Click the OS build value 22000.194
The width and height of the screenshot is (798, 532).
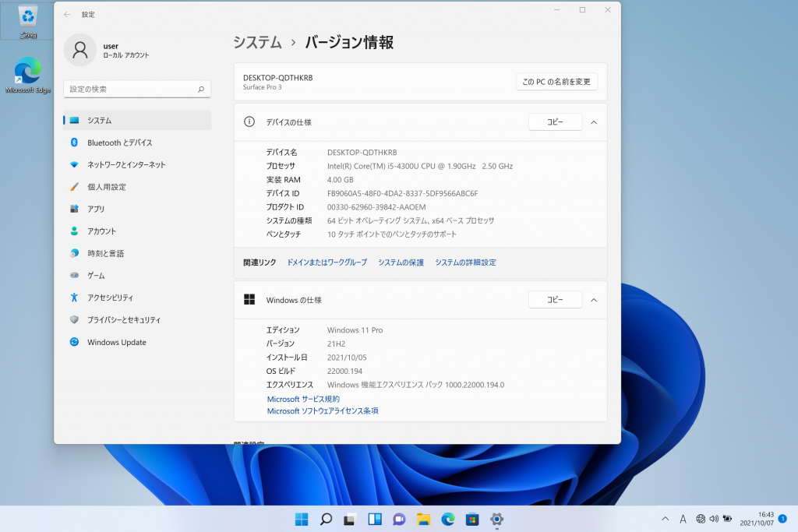pos(344,372)
